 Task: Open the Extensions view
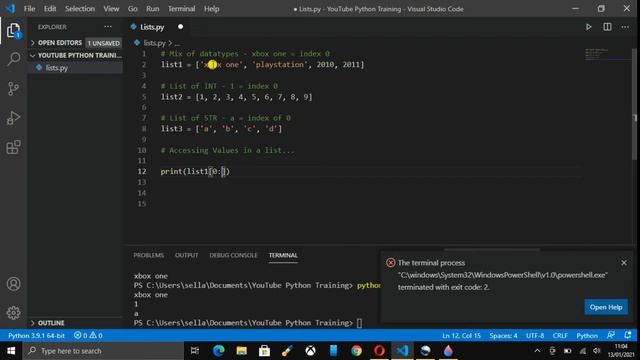point(13,147)
